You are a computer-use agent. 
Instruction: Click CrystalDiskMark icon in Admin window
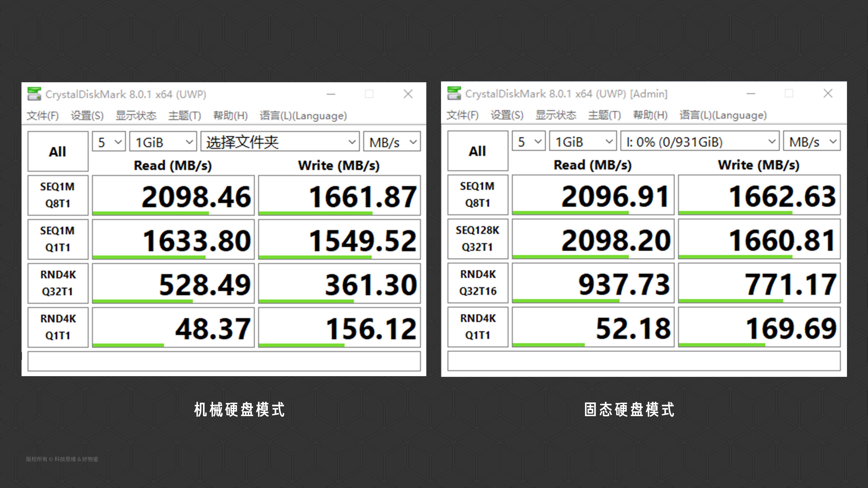tap(454, 93)
